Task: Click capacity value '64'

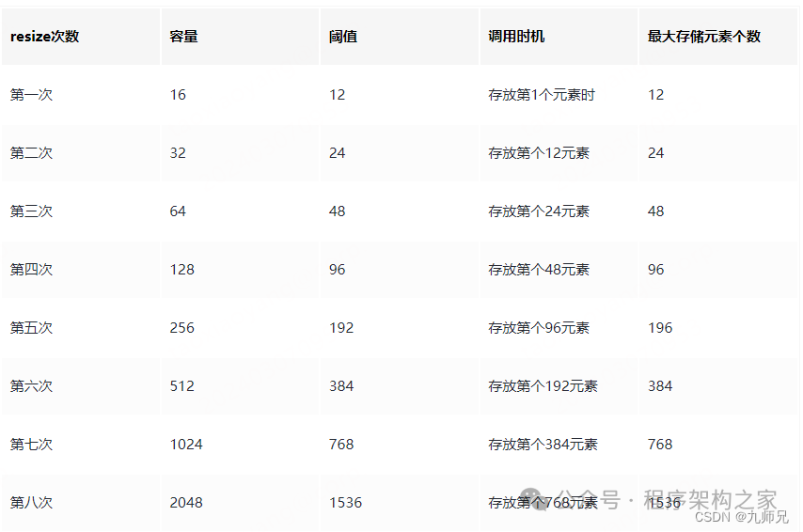Action: (178, 211)
